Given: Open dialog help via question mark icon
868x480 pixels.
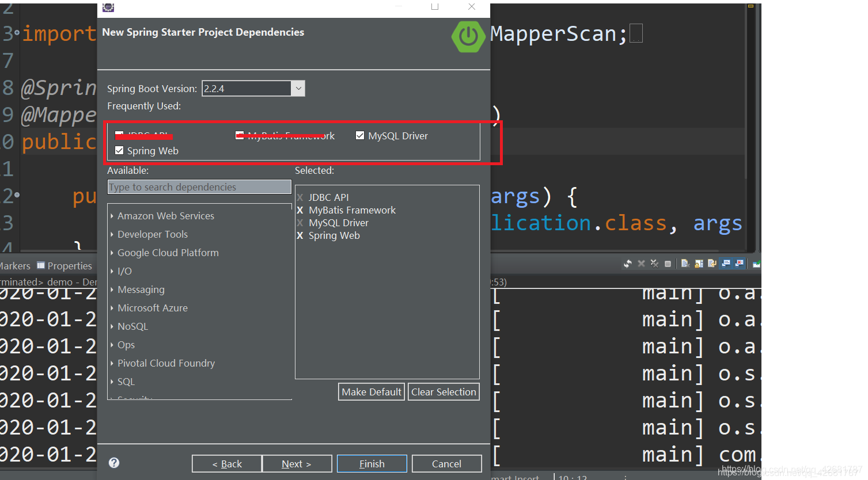Looking at the screenshot, I should pos(114,463).
